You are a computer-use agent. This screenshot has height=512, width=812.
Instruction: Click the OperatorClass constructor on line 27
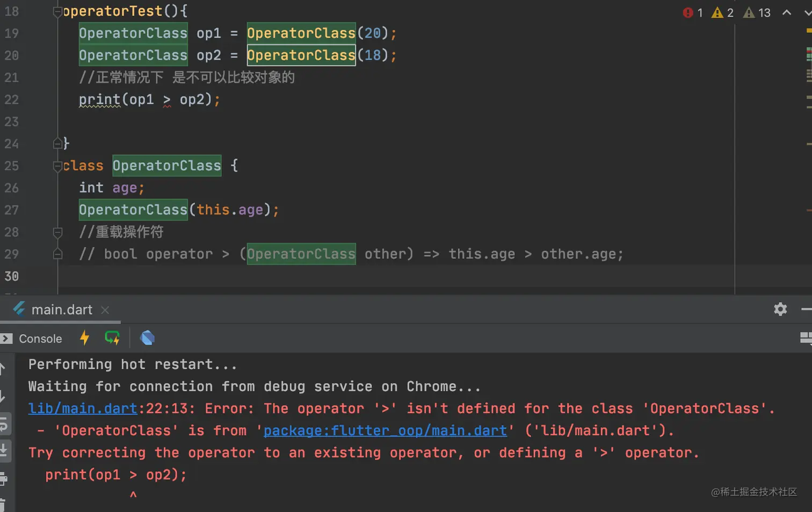pyautogui.click(x=133, y=210)
